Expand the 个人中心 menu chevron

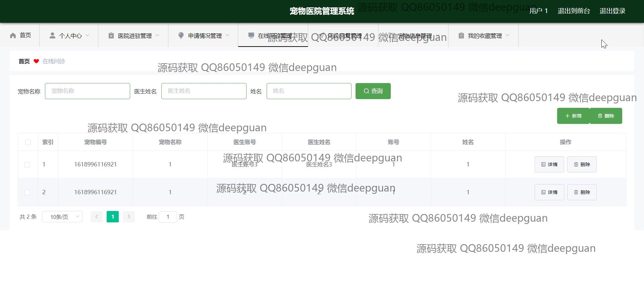(x=88, y=35)
